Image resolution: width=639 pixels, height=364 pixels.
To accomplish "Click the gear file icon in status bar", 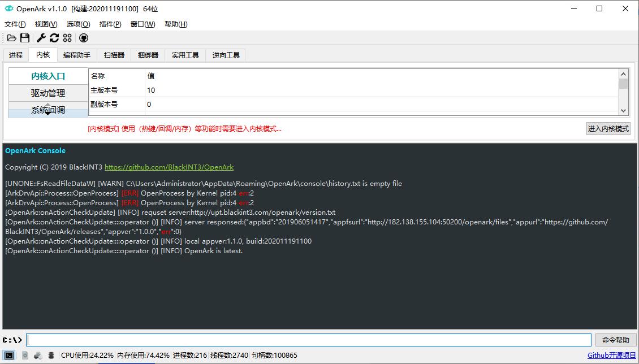I will coord(25,356).
